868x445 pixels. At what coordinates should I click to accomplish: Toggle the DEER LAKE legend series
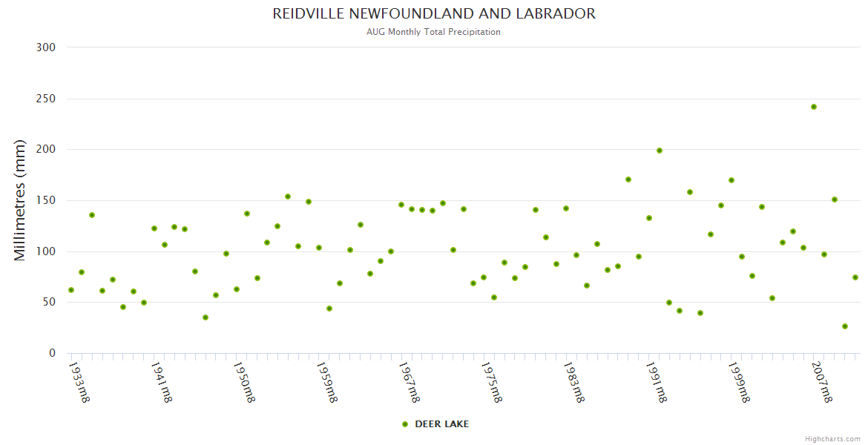(441, 424)
